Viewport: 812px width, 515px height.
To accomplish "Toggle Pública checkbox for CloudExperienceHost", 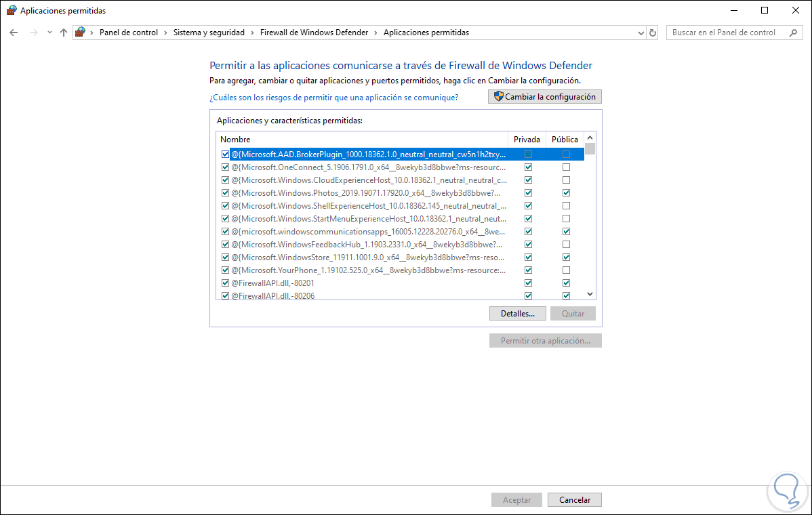I will (566, 180).
